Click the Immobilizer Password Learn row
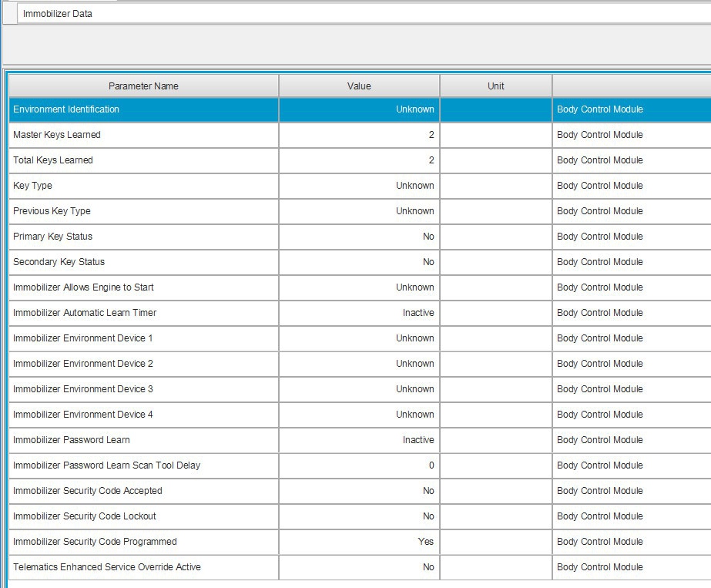This screenshot has width=711, height=588. pyautogui.click(x=360, y=439)
